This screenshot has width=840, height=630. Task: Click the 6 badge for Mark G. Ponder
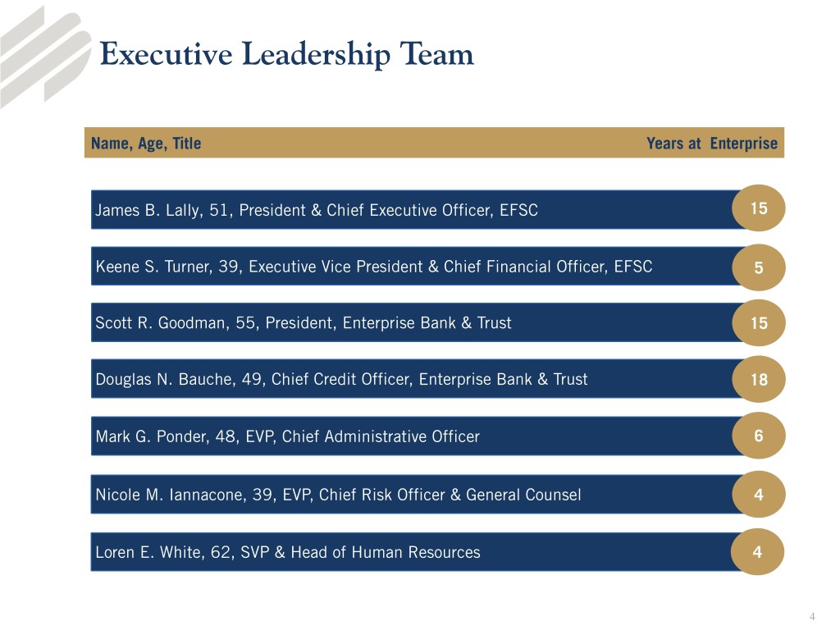[760, 436]
